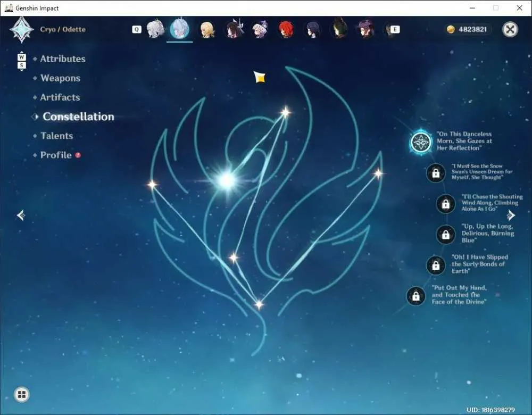This screenshot has width=532, height=415.
Task: Click the locked 'Put Out My Hand' node
Action: [416, 296]
